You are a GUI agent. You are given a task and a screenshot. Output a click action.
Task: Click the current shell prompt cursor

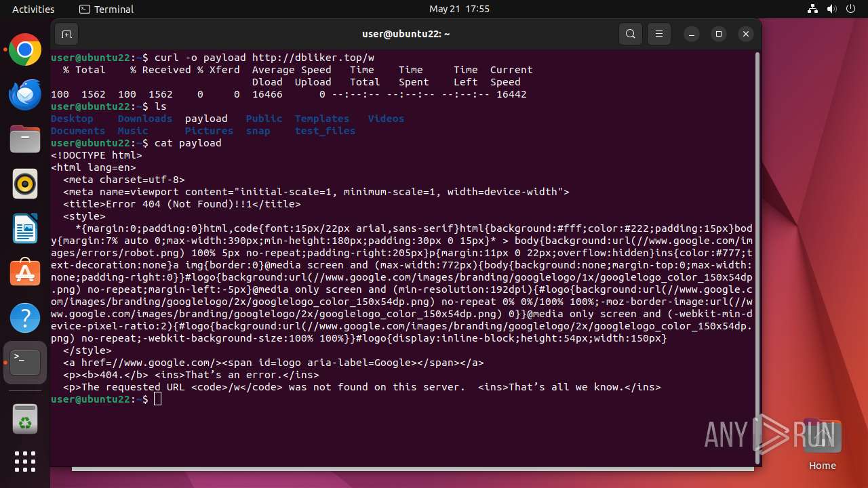[158, 399]
